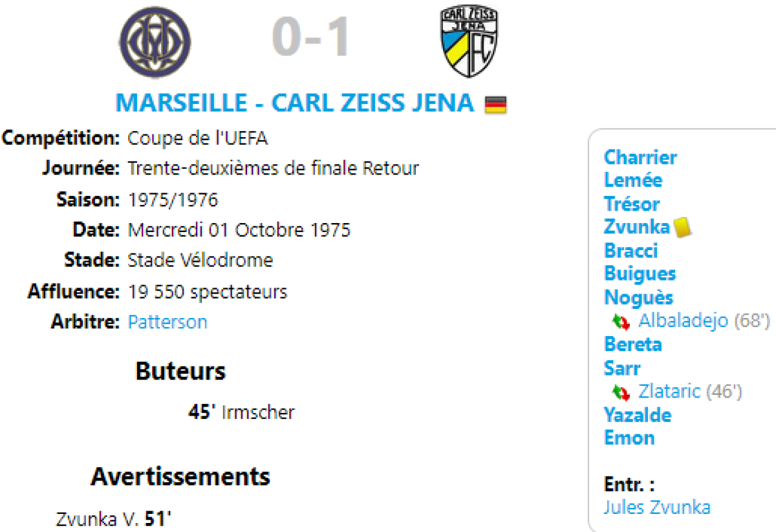This screenshot has width=776, height=532.
Task: Select Buigues from the lineup
Action: [640, 274]
